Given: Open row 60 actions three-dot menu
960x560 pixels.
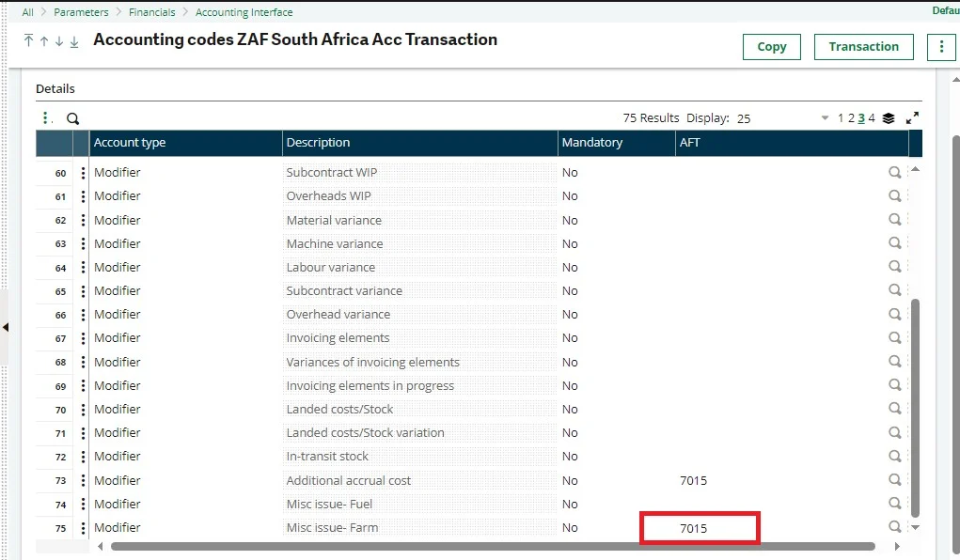Looking at the screenshot, I should click(83, 173).
